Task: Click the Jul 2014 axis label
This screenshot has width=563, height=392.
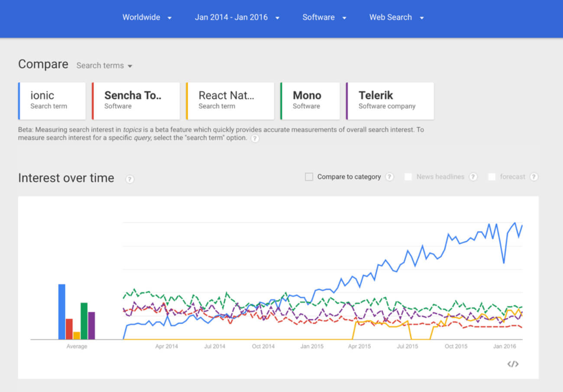Action: point(214,347)
